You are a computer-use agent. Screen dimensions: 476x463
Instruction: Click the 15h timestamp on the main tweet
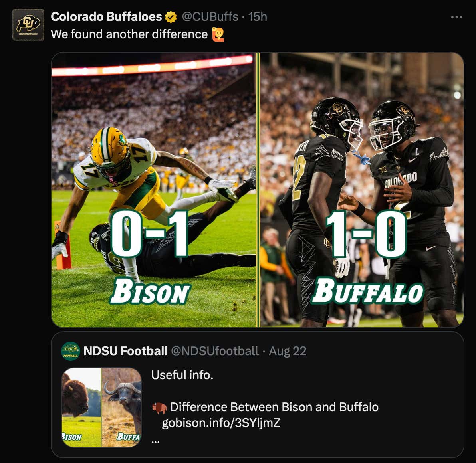click(258, 18)
